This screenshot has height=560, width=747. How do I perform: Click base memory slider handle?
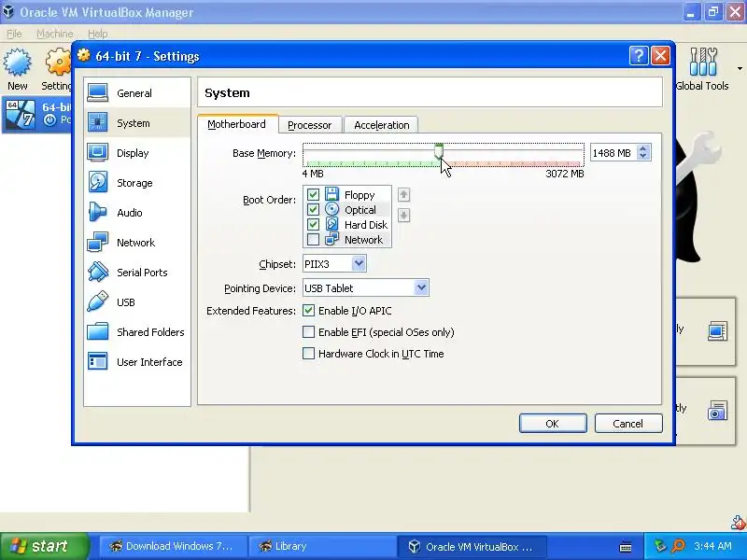pos(439,151)
